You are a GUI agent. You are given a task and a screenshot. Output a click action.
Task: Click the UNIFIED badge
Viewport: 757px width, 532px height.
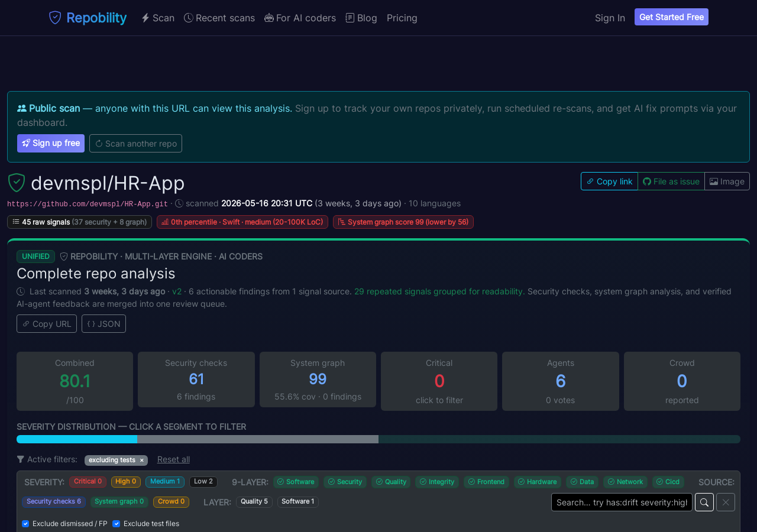point(35,257)
